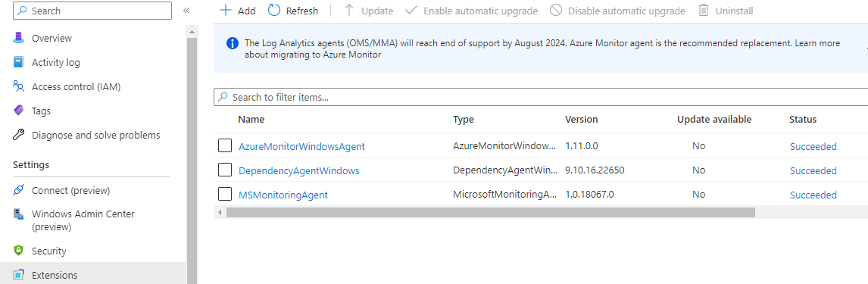The height and width of the screenshot is (284, 868).
Task: Click Succeeded status for AzureMonitorWindowsAgent
Action: coord(813,147)
